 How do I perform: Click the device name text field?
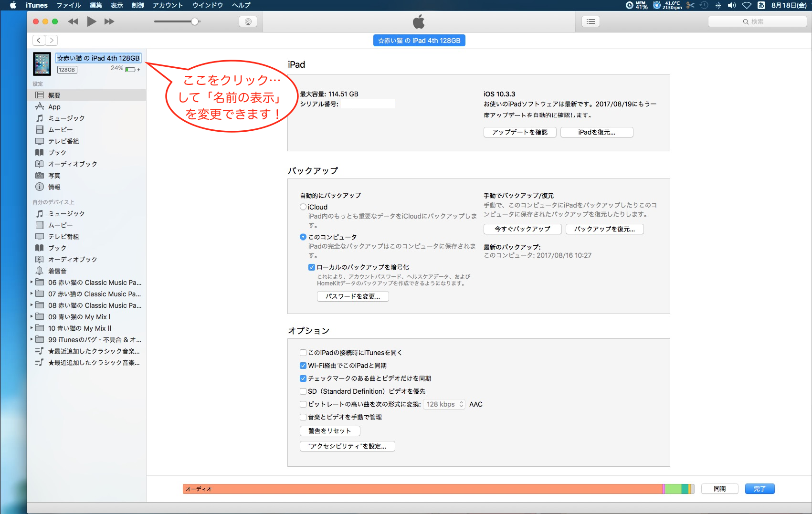click(x=98, y=58)
